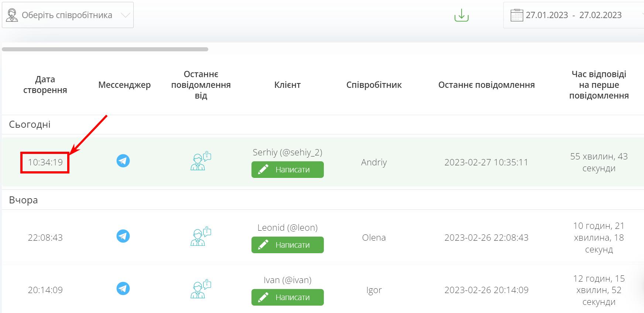
Task: Click the horizontal scrollbar above the table
Action: (x=105, y=49)
